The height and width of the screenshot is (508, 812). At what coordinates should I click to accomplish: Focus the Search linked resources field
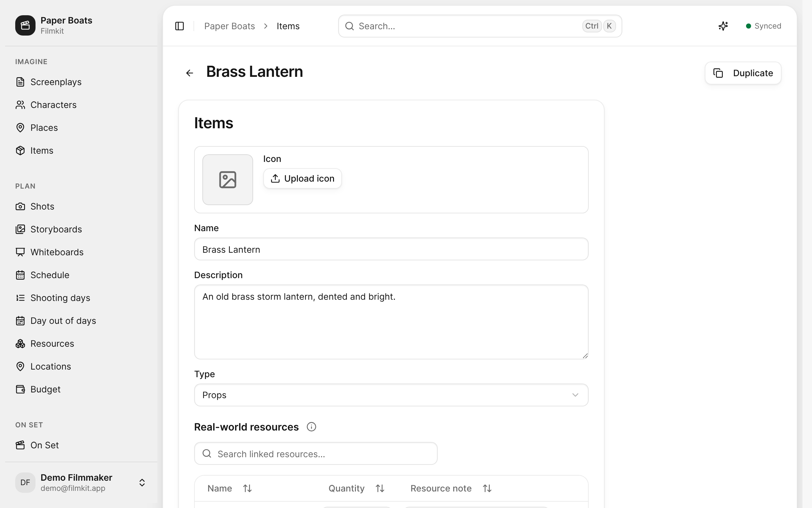pyautogui.click(x=316, y=454)
